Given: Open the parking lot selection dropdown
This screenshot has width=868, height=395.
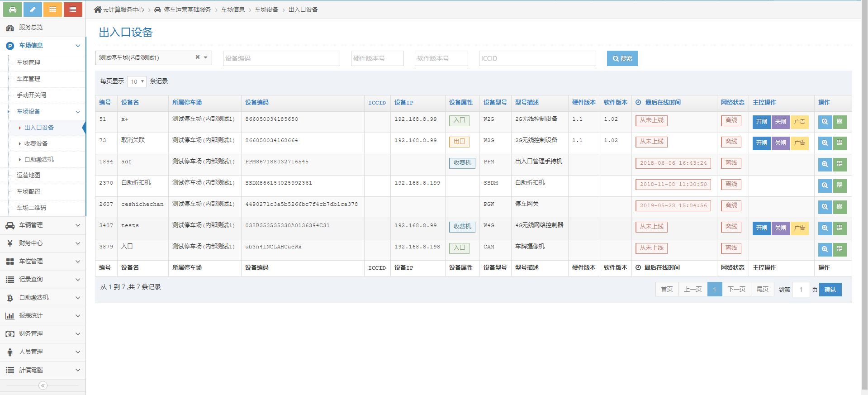Looking at the screenshot, I should pos(205,57).
